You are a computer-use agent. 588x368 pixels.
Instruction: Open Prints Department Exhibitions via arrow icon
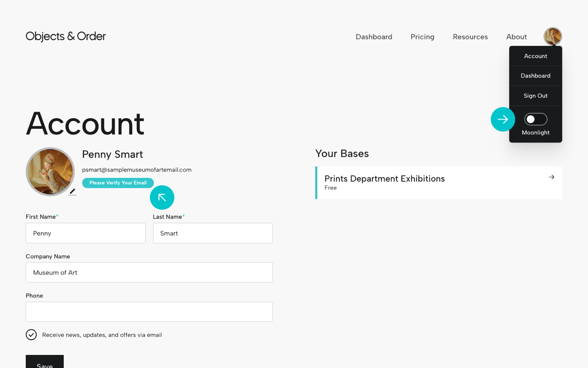[x=551, y=177]
